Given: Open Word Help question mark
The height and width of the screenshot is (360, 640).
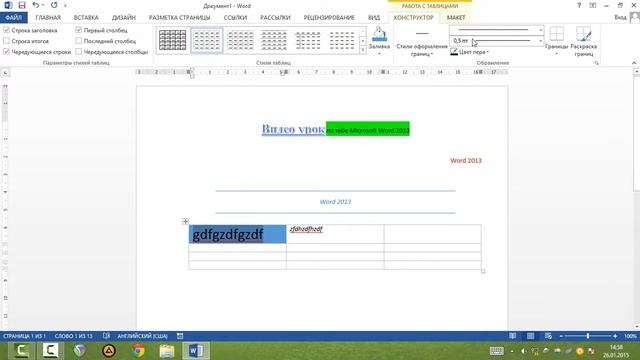Looking at the screenshot, I should (579, 5).
